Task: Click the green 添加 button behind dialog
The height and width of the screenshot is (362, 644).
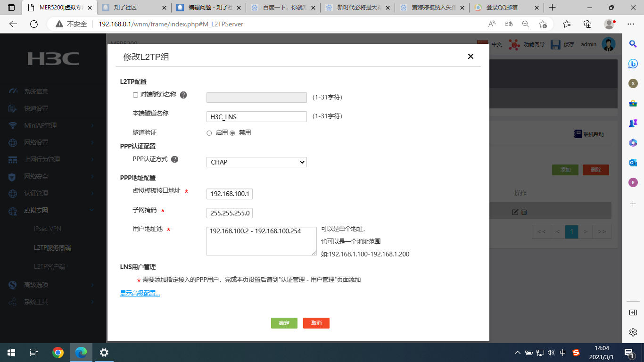Action: (x=565, y=170)
